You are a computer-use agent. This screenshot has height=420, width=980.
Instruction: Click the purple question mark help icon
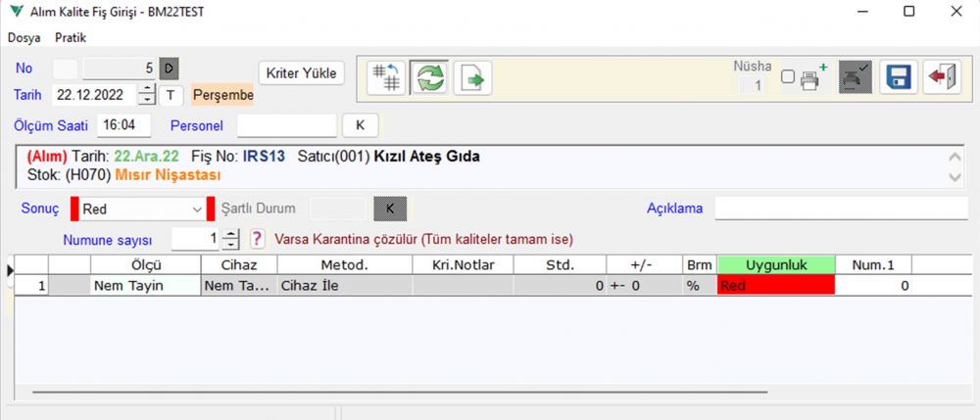click(x=258, y=239)
